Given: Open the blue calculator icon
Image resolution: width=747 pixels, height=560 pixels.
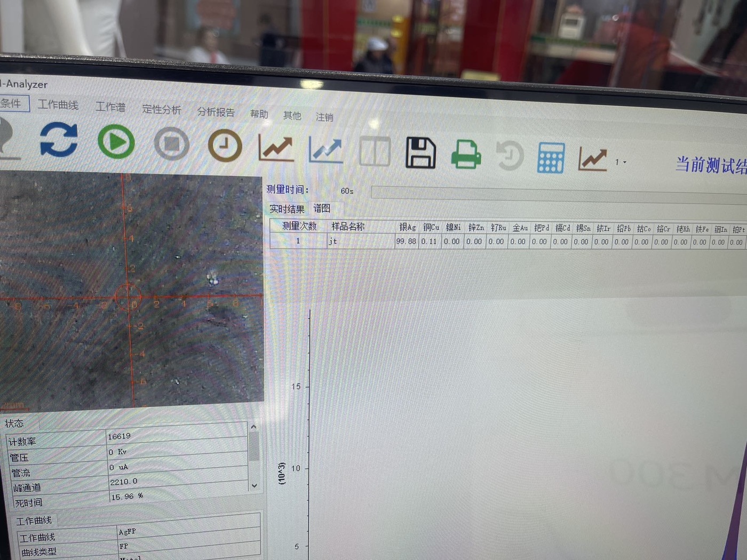Looking at the screenshot, I should pyautogui.click(x=551, y=158).
